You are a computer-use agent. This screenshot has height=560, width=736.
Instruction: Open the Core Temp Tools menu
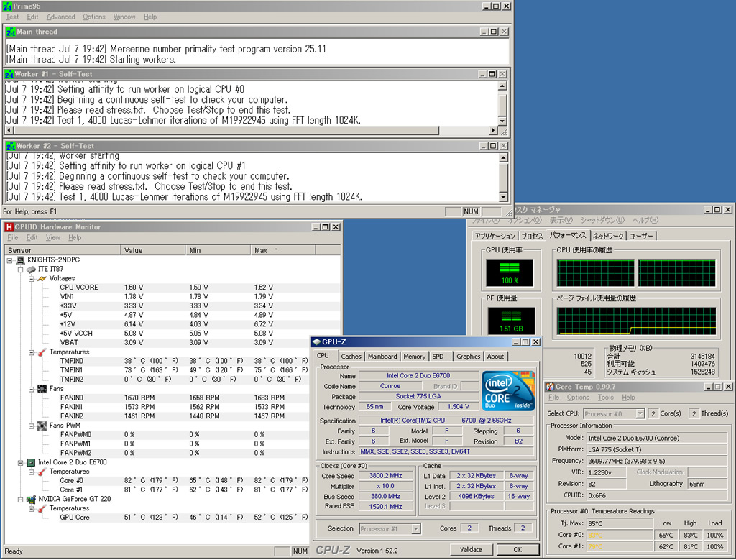(605, 397)
